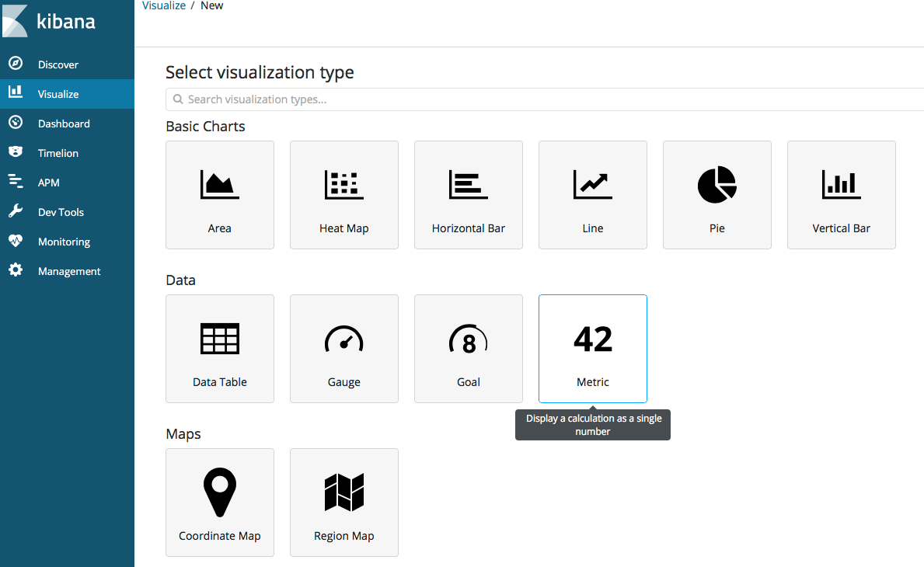Click the Data Table label
The height and width of the screenshot is (567, 924).
click(x=220, y=382)
